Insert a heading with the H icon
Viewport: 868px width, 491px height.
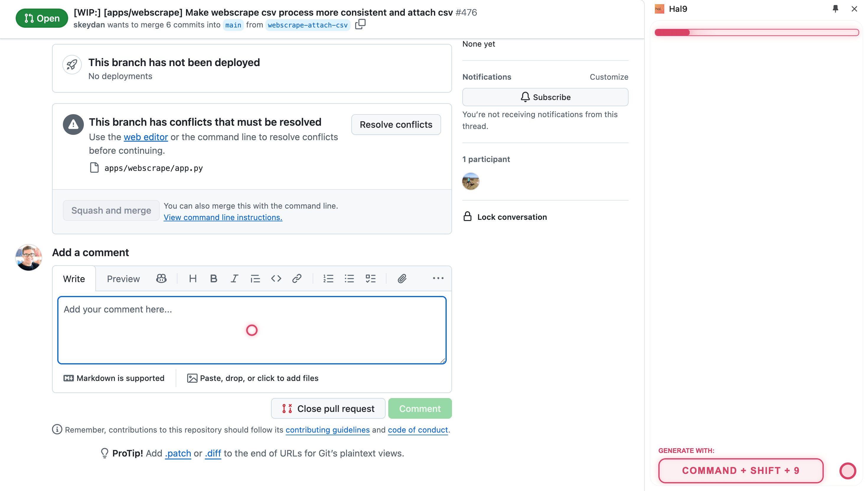[192, 279]
